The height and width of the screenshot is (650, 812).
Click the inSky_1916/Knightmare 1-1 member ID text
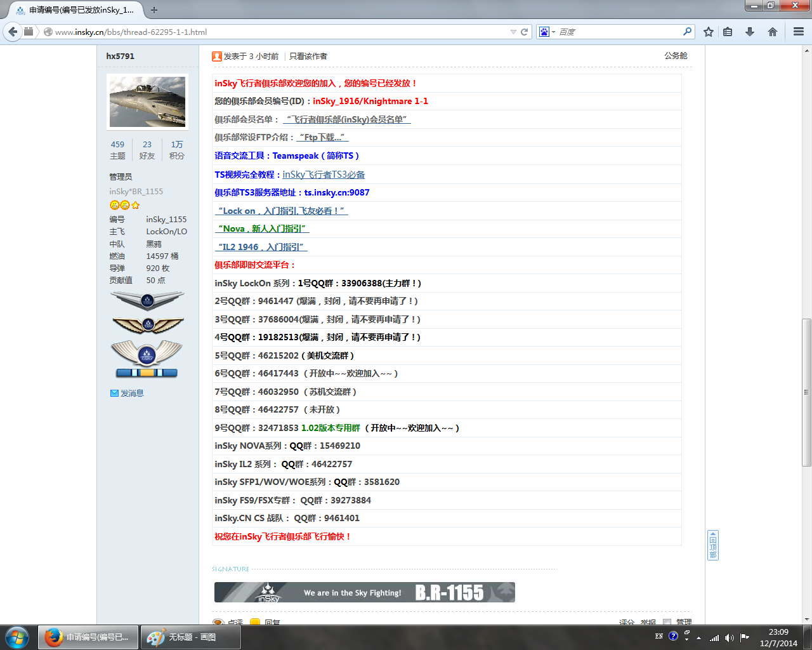click(x=370, y=101)
